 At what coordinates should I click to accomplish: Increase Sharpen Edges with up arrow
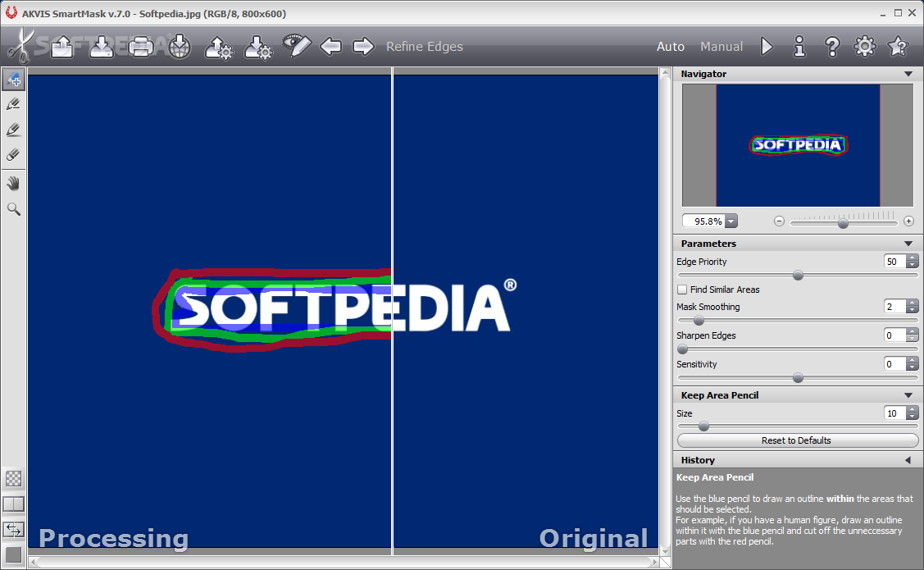click(x=913, y=332)
